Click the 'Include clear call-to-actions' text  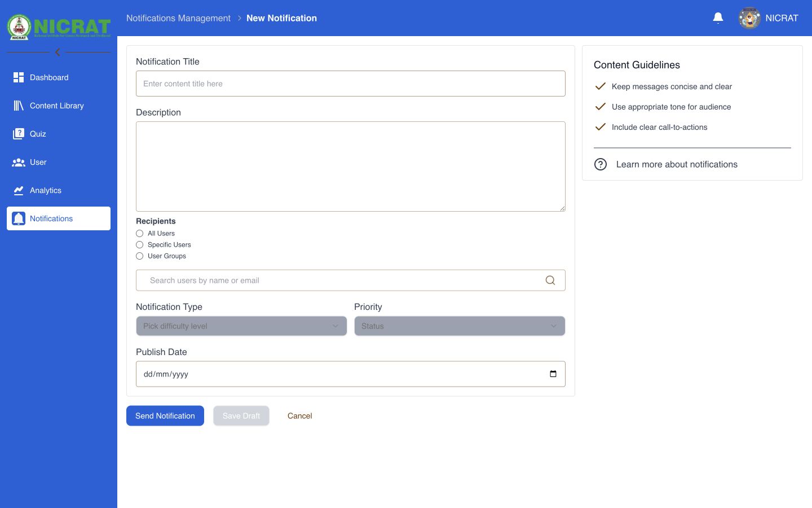659,127
